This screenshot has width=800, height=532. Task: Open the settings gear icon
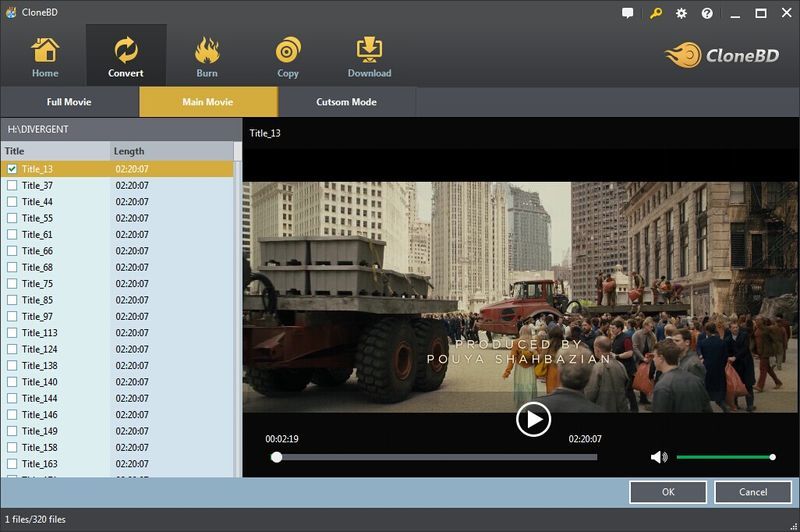(x=681, y=13)
